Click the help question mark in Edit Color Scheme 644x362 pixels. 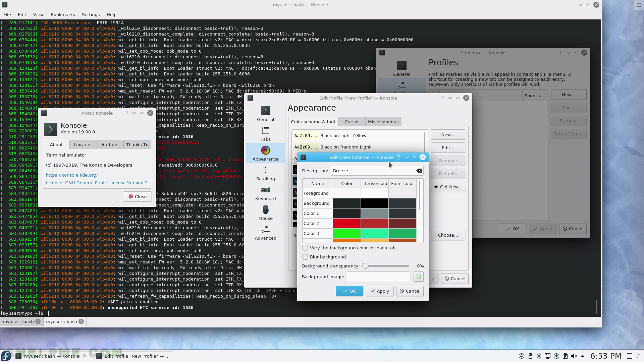pos(398,157)
